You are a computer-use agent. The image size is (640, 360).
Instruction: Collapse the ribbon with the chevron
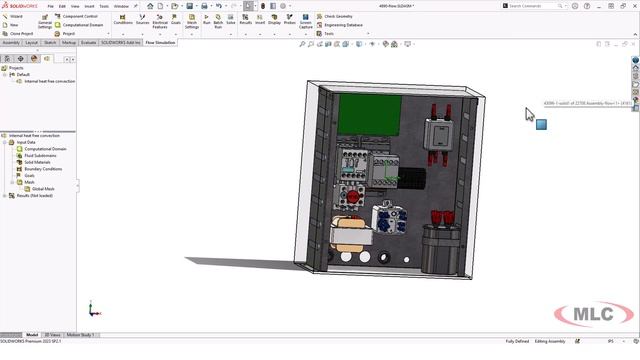pos(635,34)
